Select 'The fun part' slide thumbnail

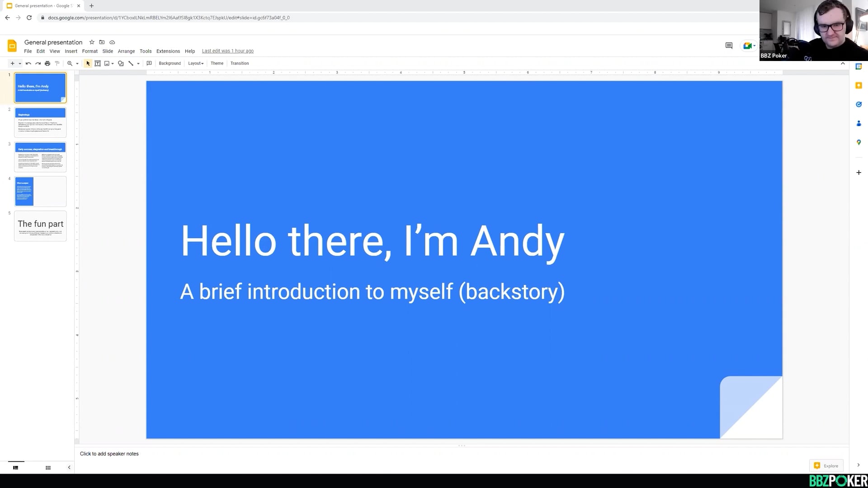[40, 226]
